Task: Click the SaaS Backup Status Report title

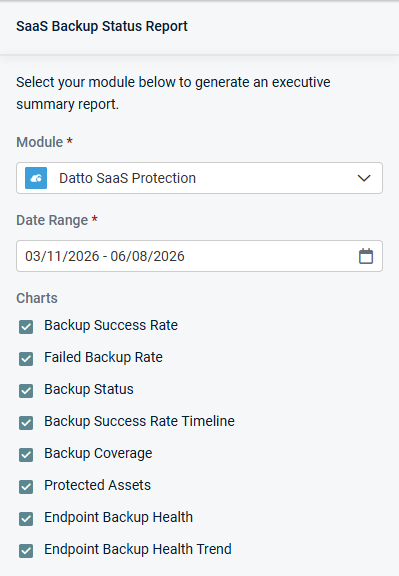Action: coord(102,26)
